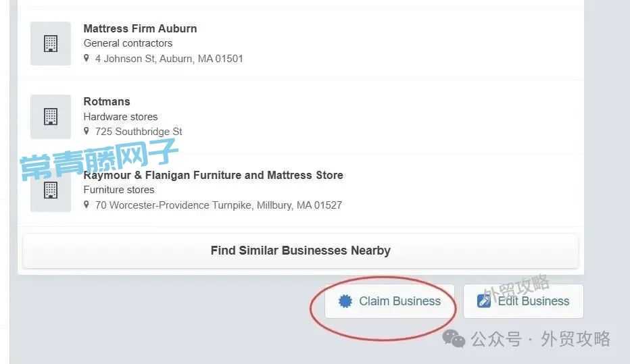630x364 pixels.
Task: Click the Edit Business button
Action: pyautogui.click(x=523, y=301)
